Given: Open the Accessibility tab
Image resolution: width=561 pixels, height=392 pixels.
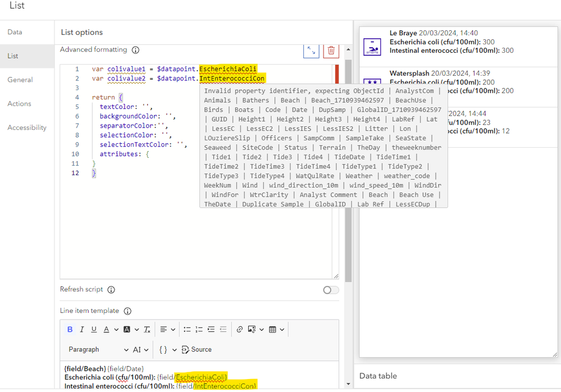Looking at the screenshot, I should click(27, 127).
